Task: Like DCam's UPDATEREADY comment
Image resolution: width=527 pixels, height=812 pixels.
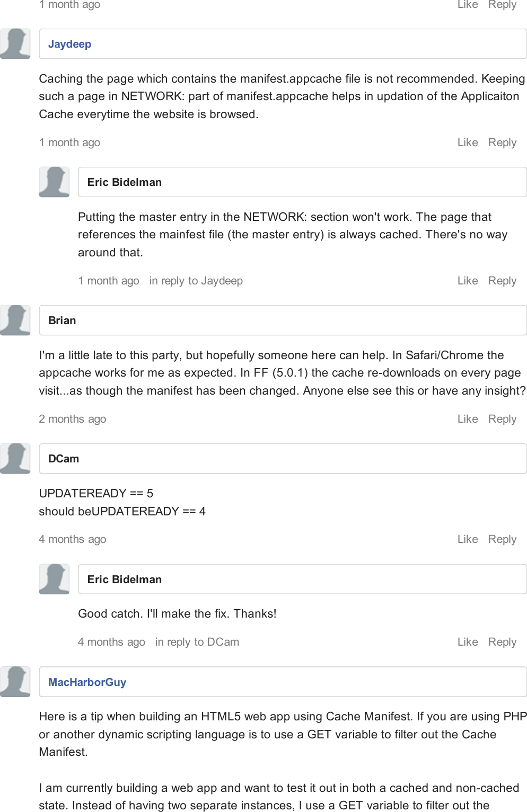Action: point(468,539)
